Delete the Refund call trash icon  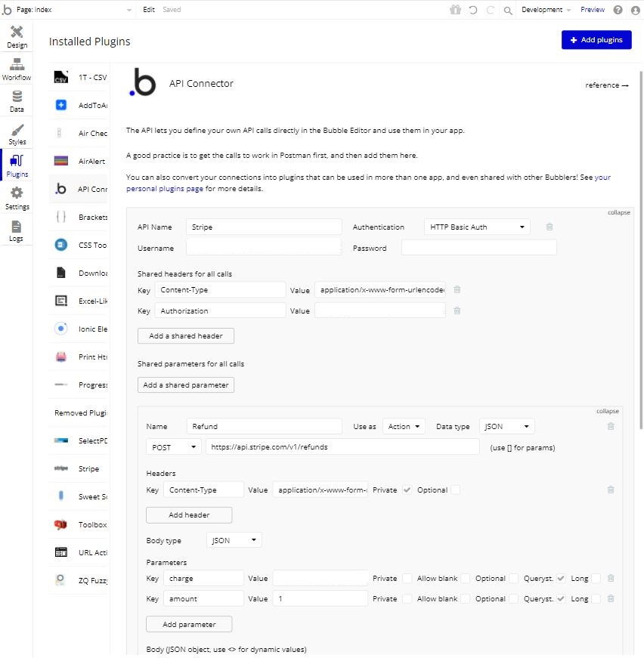pyautogui.click(x=611, y=426)
